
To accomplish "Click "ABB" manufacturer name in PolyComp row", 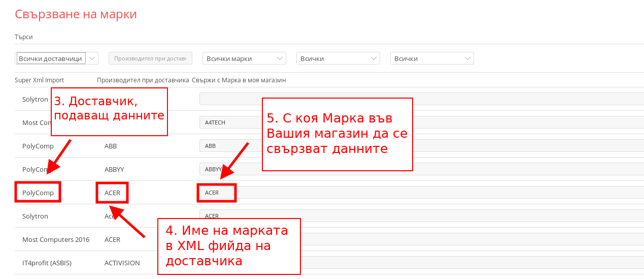I will [x=111, y=146].
